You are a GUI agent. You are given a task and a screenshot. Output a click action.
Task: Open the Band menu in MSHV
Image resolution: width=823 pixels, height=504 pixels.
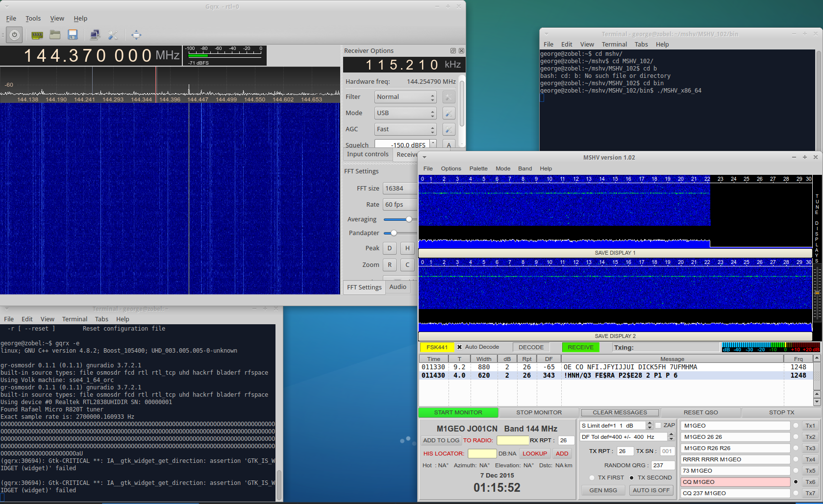(525, 168)
